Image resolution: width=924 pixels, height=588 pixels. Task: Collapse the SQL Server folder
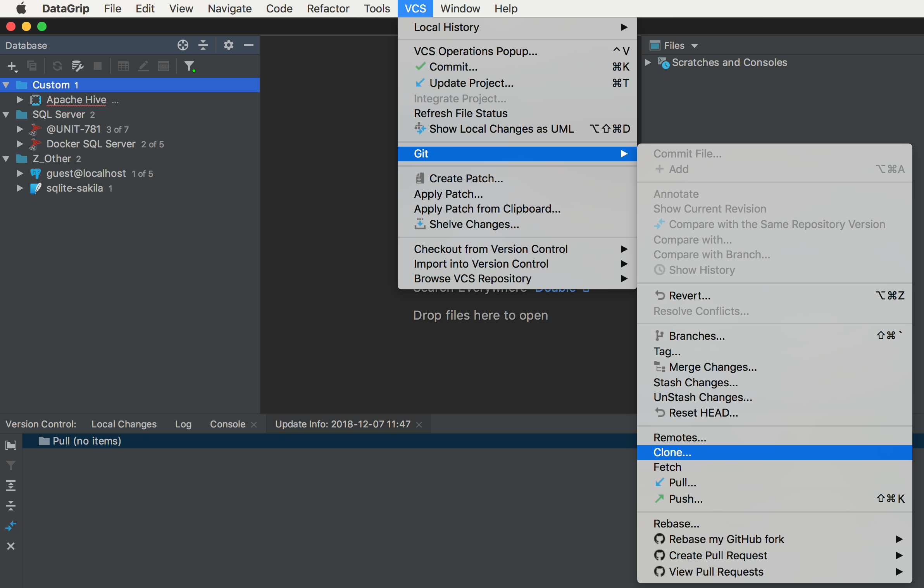(x=6, y=114)
